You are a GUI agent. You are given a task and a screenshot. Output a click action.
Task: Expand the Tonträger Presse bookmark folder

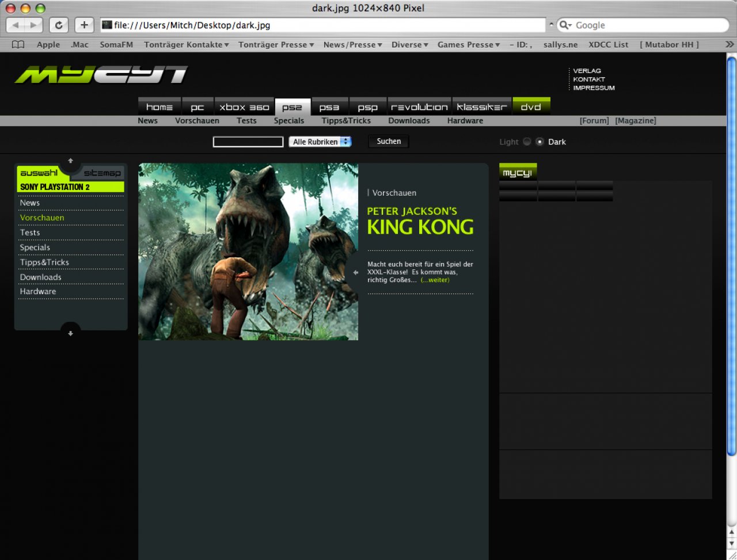276,44
